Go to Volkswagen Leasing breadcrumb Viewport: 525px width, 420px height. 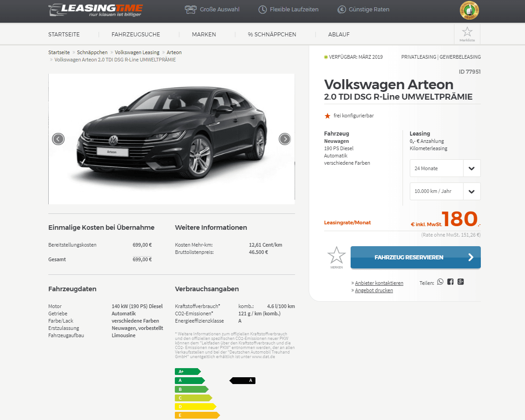[137, 52]
